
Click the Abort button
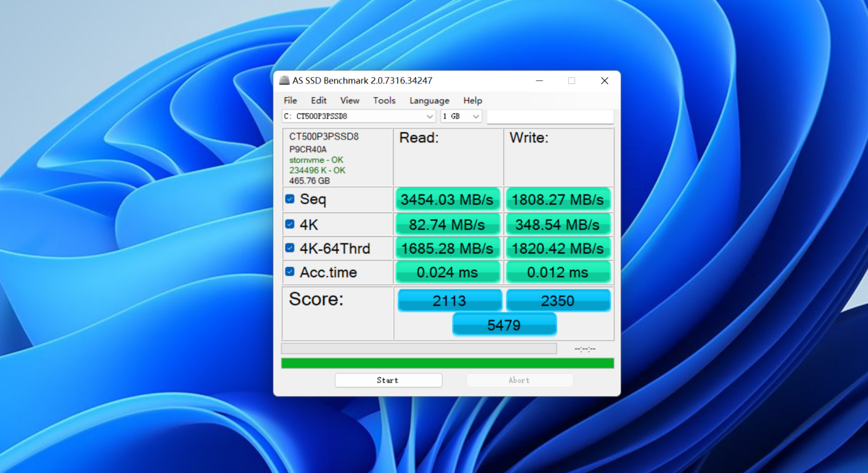click(x=519, y=380)
